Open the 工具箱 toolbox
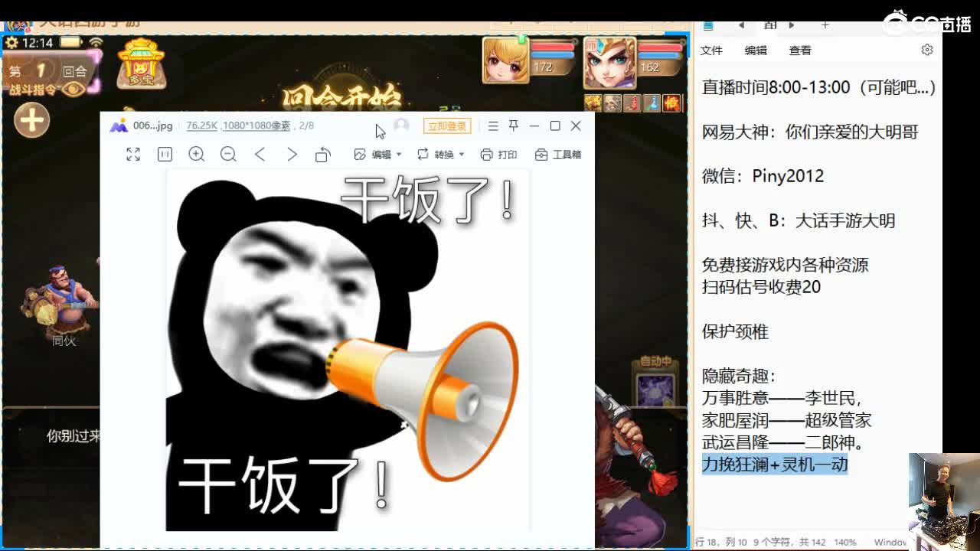This screenshot has width=980, height=551. (x=558, y=155)
